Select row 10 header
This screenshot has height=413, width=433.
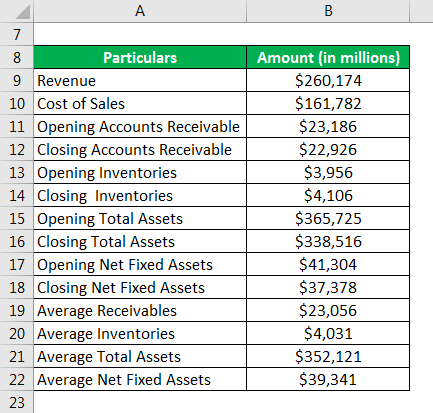(x=17, y=103)
